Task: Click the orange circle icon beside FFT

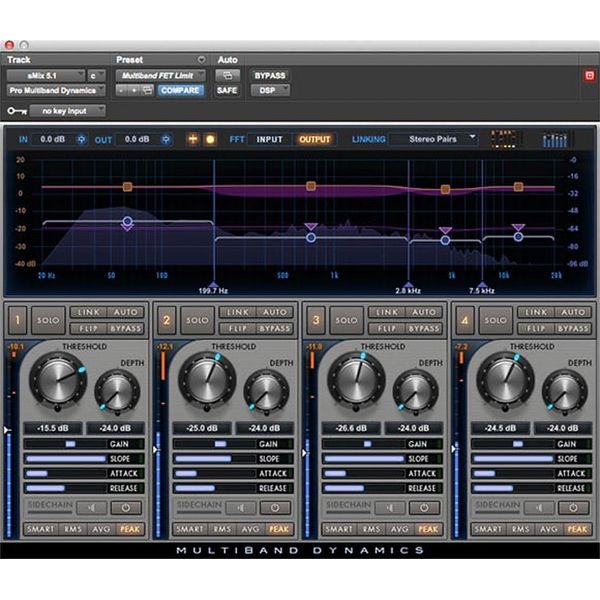Action: tap(210, 139)
